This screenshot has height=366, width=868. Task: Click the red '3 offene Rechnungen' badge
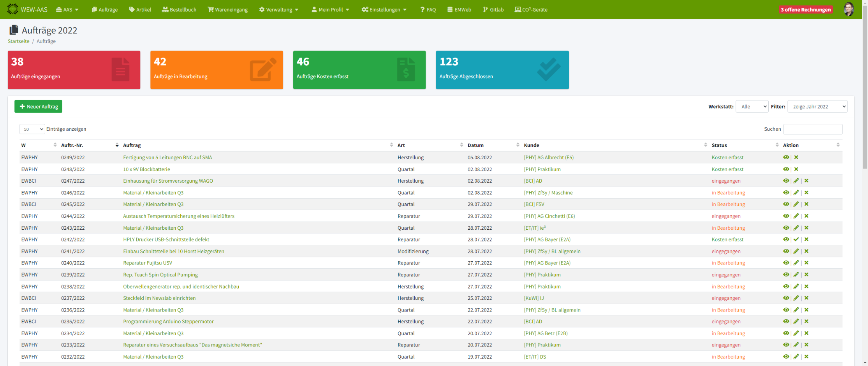[805, 10]
